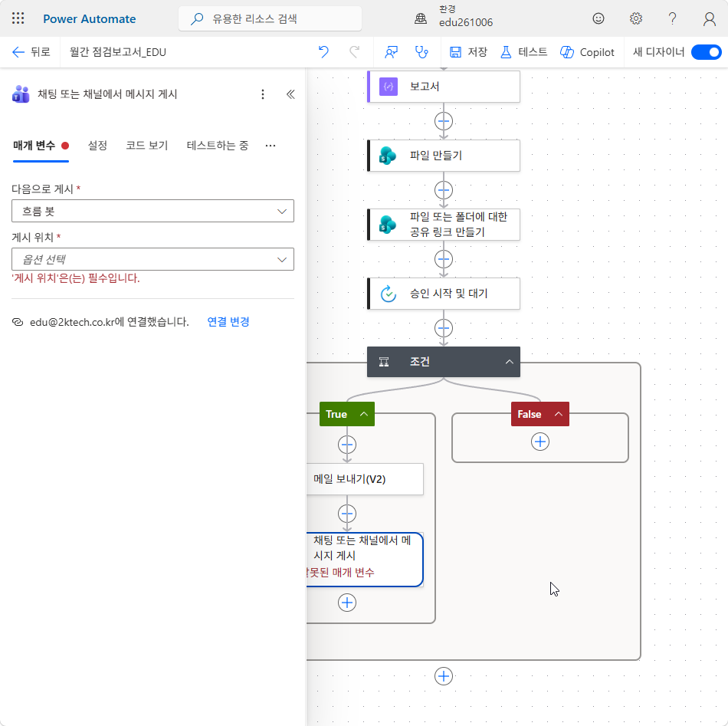Open the send feedback person icon

pos(392,52)
